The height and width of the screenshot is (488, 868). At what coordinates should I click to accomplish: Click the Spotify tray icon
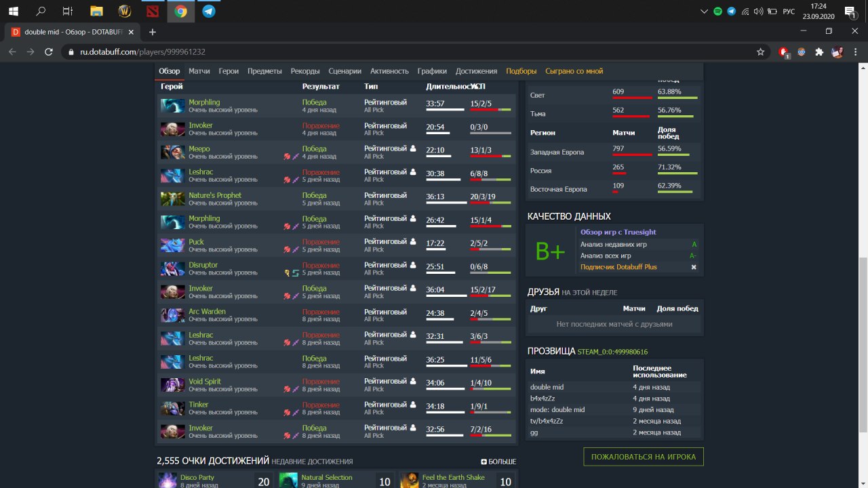coord(718,11)
